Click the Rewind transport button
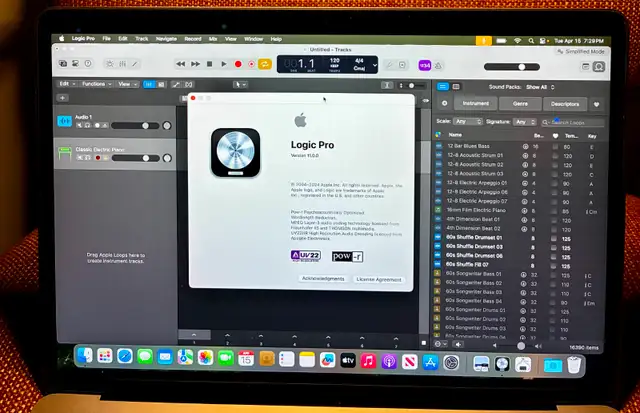640x413 pixels. point(182,64)
